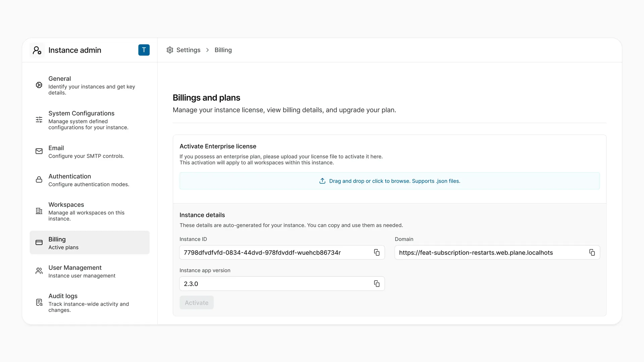This screenshot has height=362, width=644.
Task: Open Workspaces management page
Action: pos(90,211)
